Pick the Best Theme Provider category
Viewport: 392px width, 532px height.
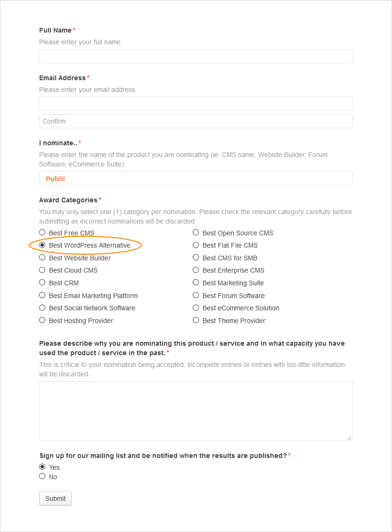(x=196, y=320)
